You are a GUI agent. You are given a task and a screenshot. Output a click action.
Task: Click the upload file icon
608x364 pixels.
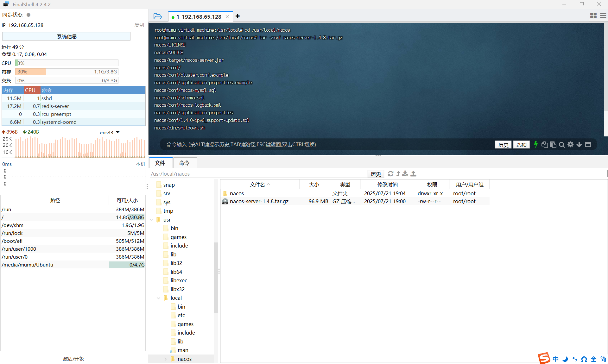[414, 174]
